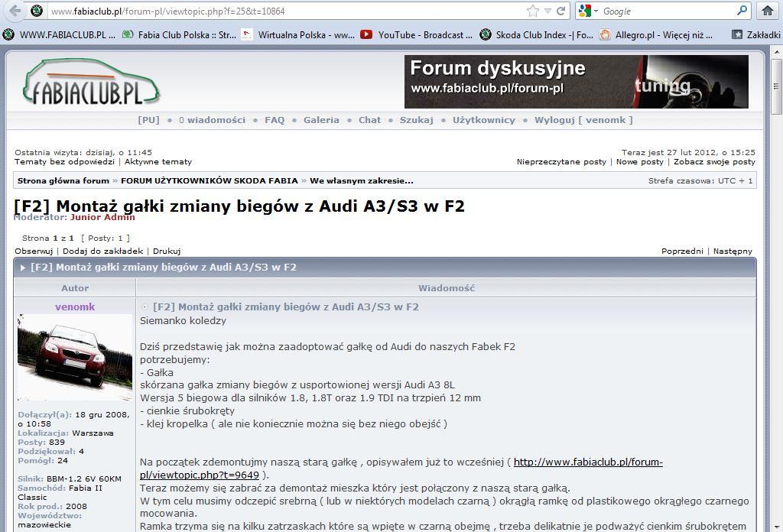Click Drukuj to print topic
783x532 pixels.
click(167, 251)
